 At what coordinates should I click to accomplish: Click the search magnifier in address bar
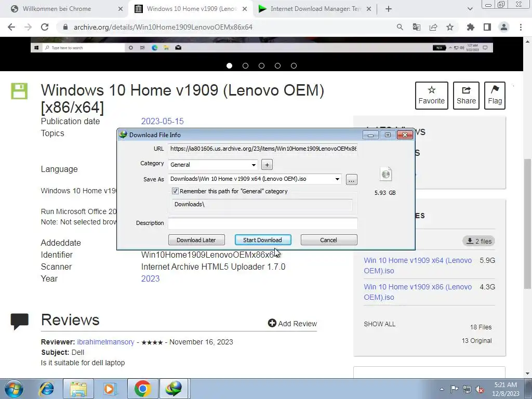400,27
